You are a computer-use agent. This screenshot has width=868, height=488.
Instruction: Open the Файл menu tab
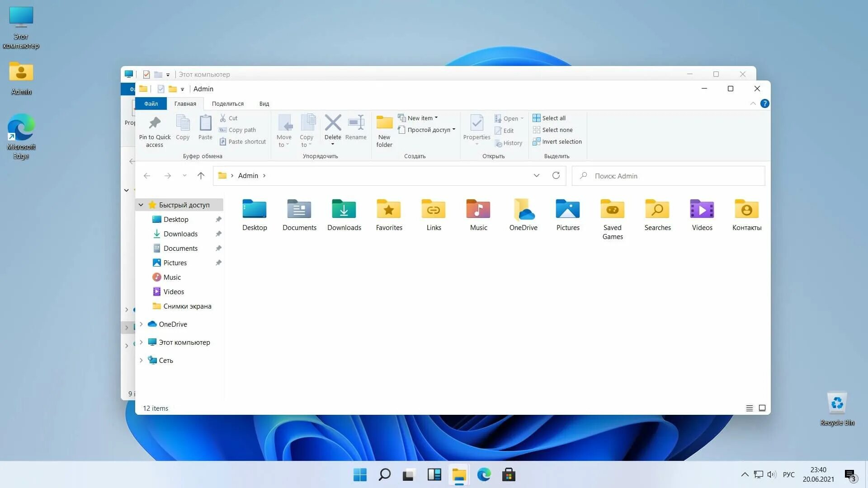tap(151, 104)
